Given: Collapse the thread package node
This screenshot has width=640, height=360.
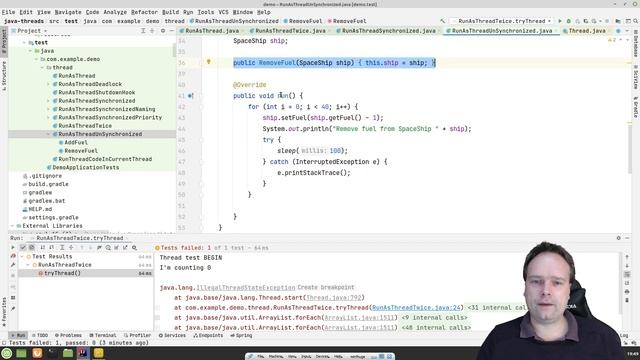Looking at the screenshot, I should coord(42,67).
